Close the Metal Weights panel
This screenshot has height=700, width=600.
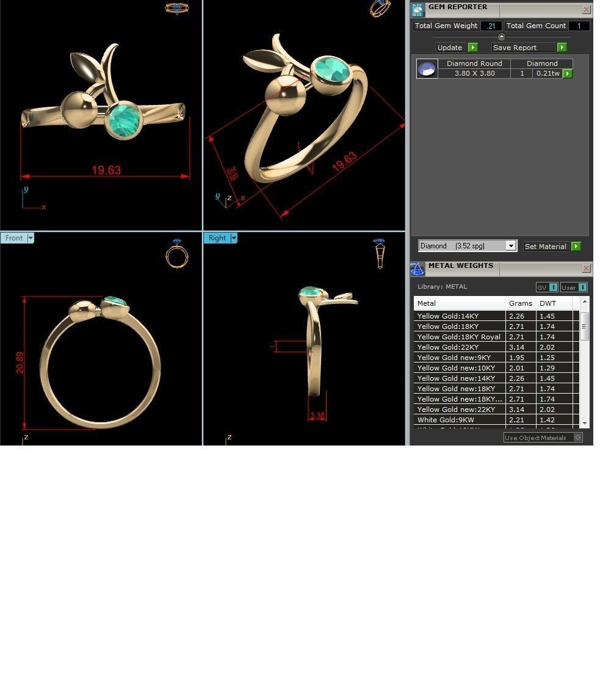[x=586, y=269]
